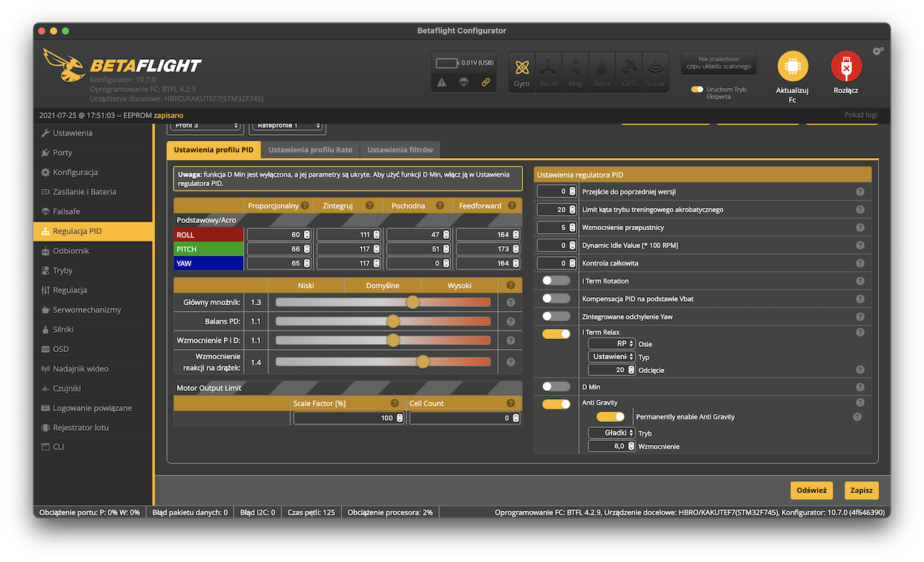Click the warning triangle icon under battery
924x562 pixels.
[442, 82]
